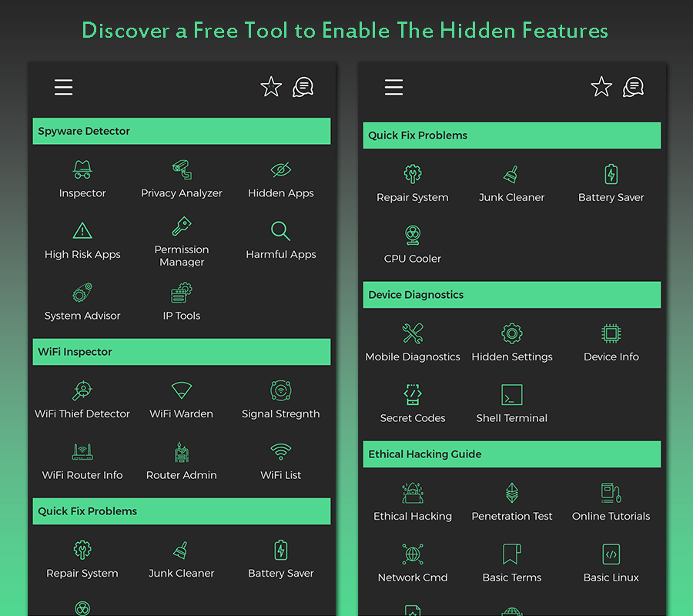Click the 'Discover a Free Tool' headline
The width and height of the screenshot is (693, 616).
(345, 31)
